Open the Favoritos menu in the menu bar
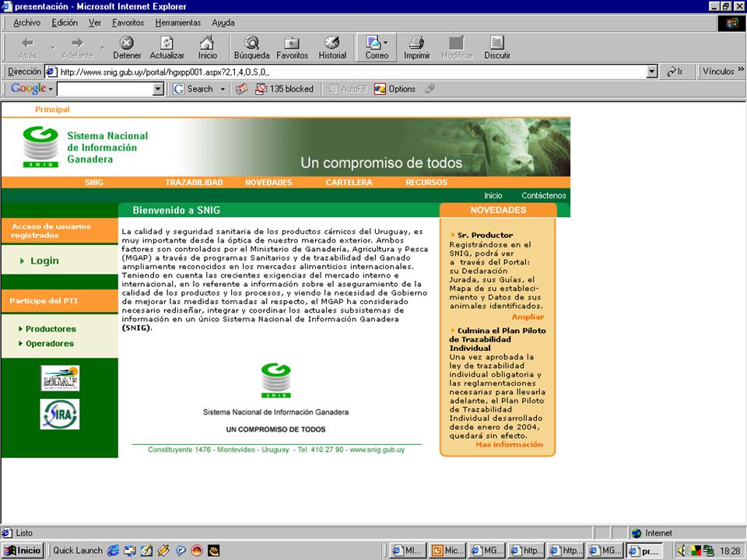 128,23
